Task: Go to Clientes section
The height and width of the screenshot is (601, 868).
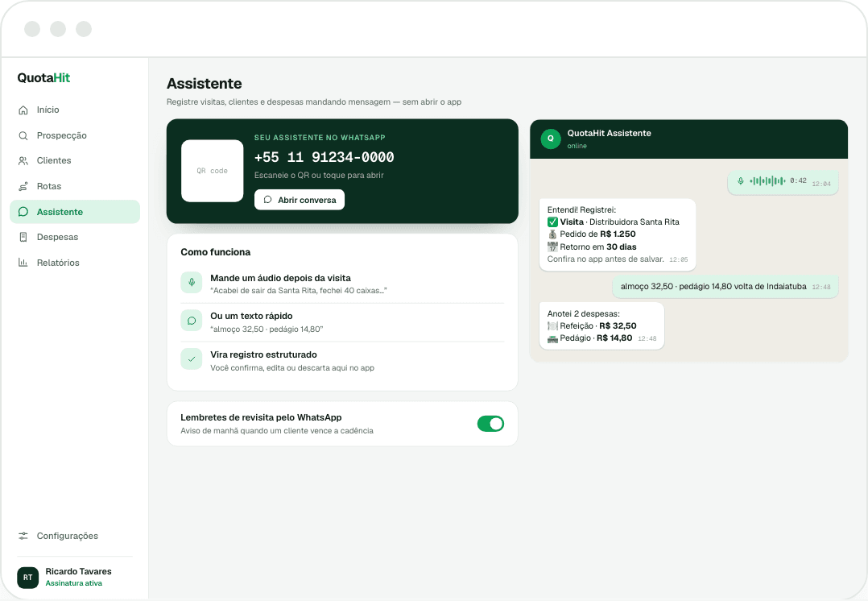Action: pyautogui.click(x=75, y=160)
